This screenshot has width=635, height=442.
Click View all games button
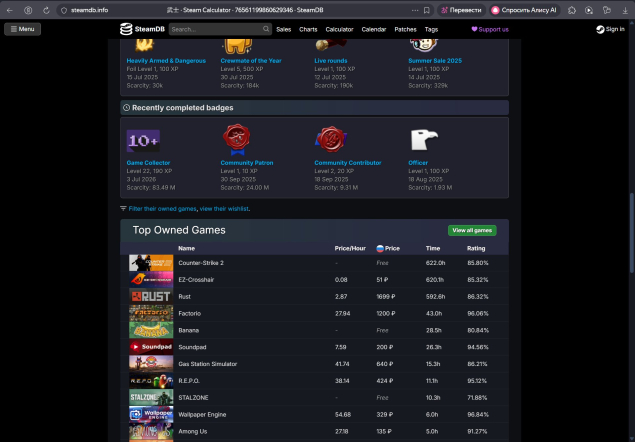click(x=472, y=230)
